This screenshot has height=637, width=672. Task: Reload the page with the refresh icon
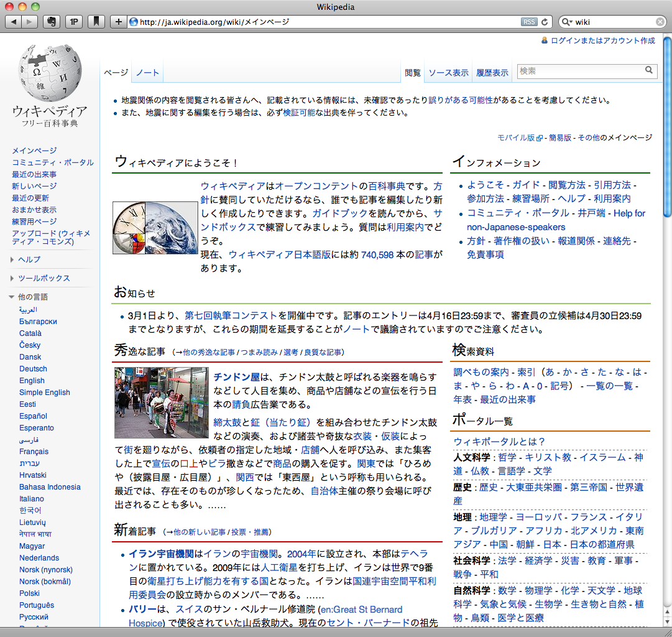click(545, 22)
